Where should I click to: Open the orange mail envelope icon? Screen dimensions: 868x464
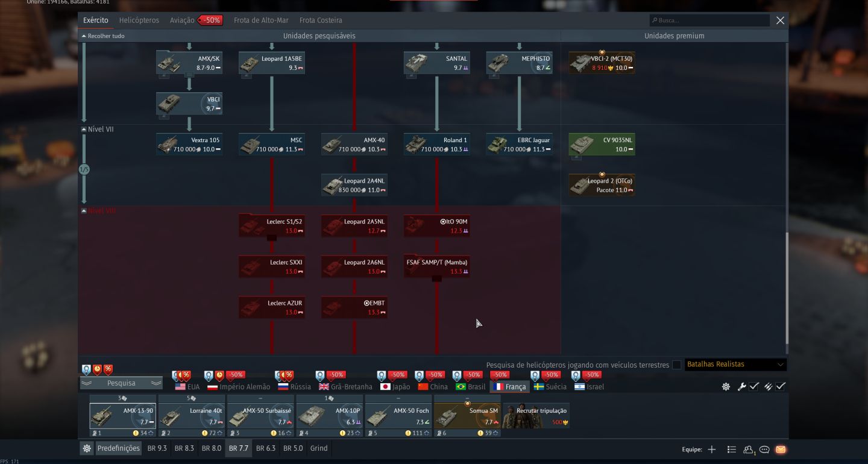click(781, 450)
